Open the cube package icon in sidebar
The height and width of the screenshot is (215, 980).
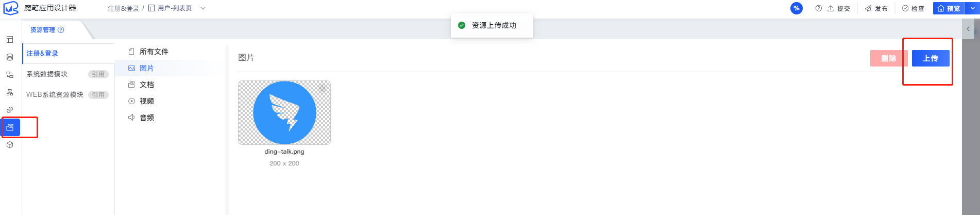[x=10, y=145]
